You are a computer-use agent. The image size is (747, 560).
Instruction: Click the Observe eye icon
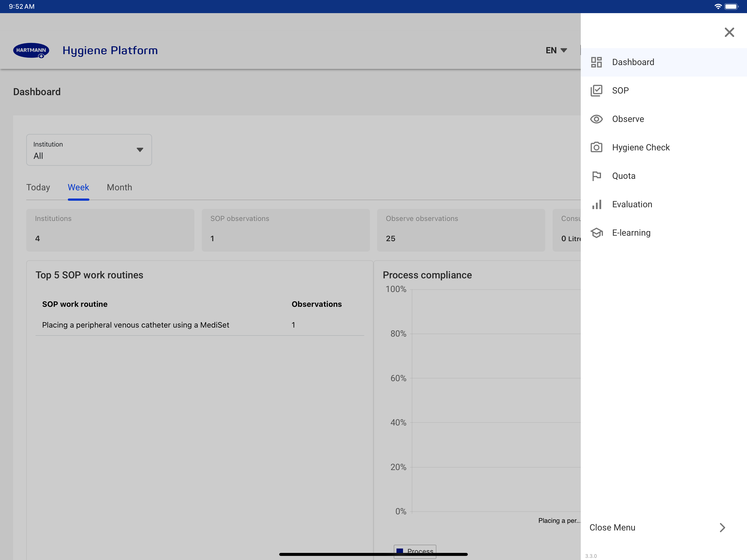[596, 119]
